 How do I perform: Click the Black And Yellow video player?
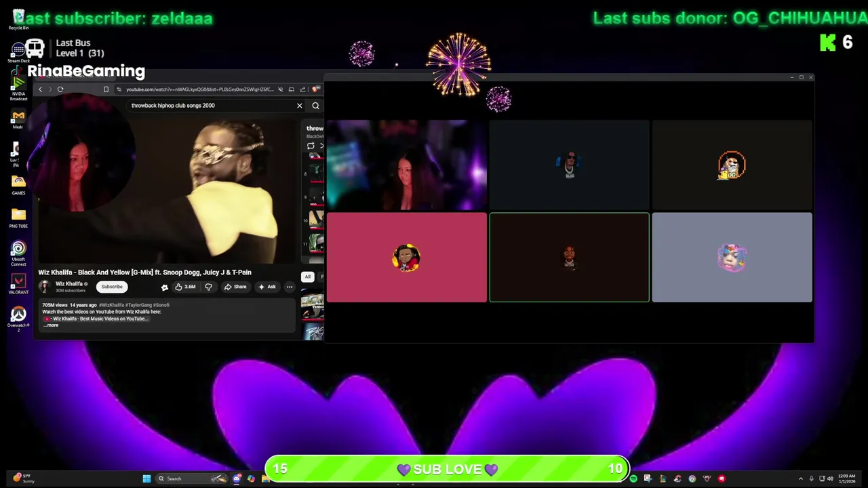point(166,191)
